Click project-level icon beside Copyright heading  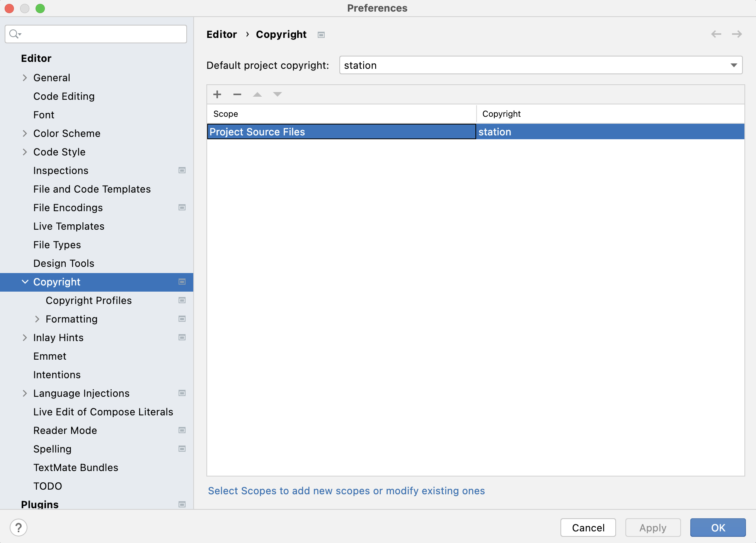pos(321,35)
